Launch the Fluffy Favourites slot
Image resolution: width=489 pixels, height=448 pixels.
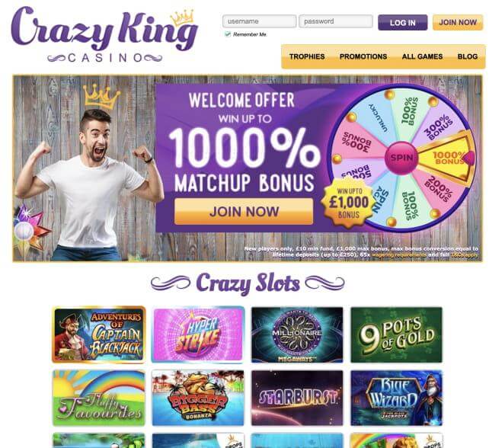point(99,398)
